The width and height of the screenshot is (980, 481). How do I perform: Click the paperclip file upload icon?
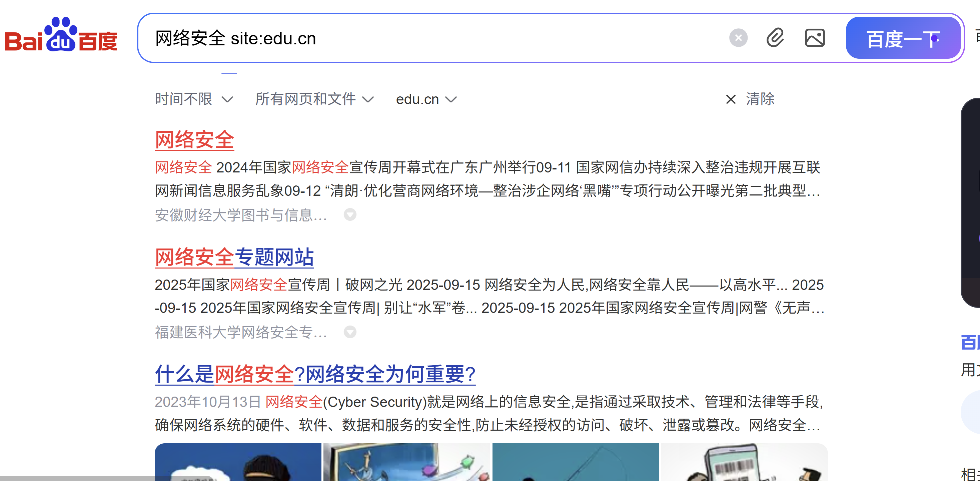point(775,38)
